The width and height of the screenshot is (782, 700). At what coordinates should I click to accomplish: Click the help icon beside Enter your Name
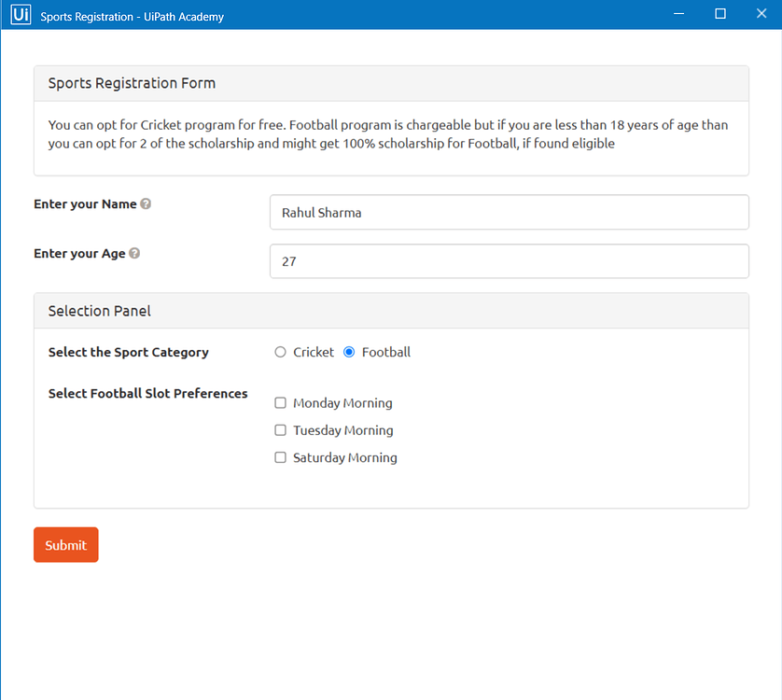[147, 203]
